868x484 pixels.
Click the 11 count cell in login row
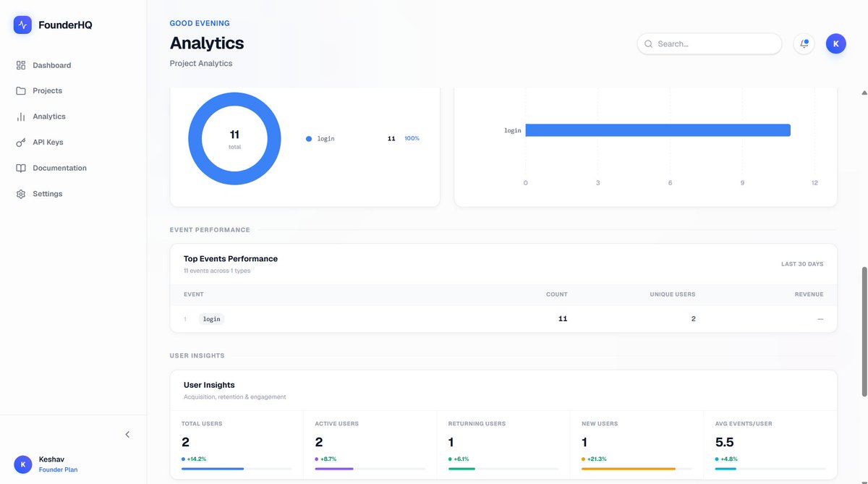point(563,319)
